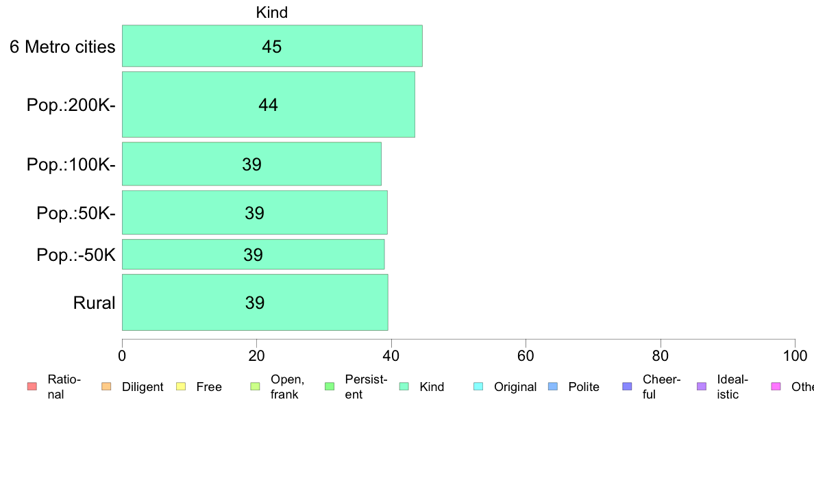Viewport: 814px width, 504px height.
Task: Click the Idealistic purple legend swatch
Action: [x=702, y=386]
